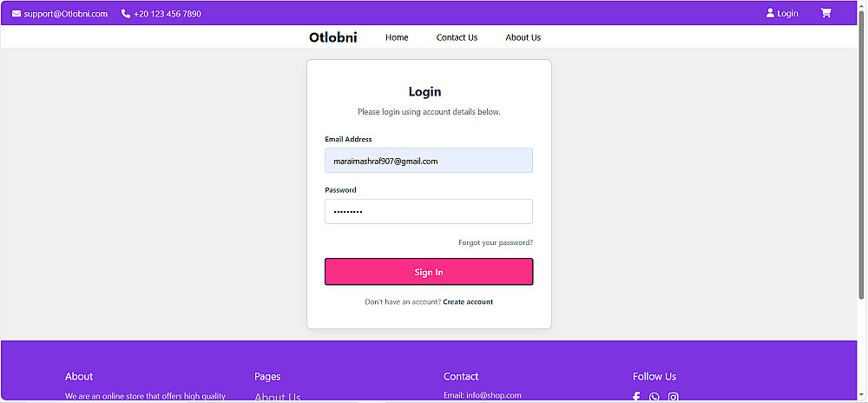The height and width of the screenshot is (403, 868).
Task: Click the envelope email icon in top bar
Action: tap(16, 14)
